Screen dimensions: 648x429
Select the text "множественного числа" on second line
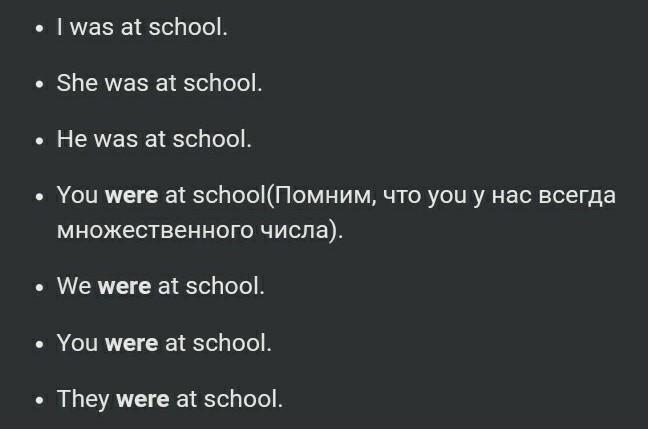[x=193, y=230]
